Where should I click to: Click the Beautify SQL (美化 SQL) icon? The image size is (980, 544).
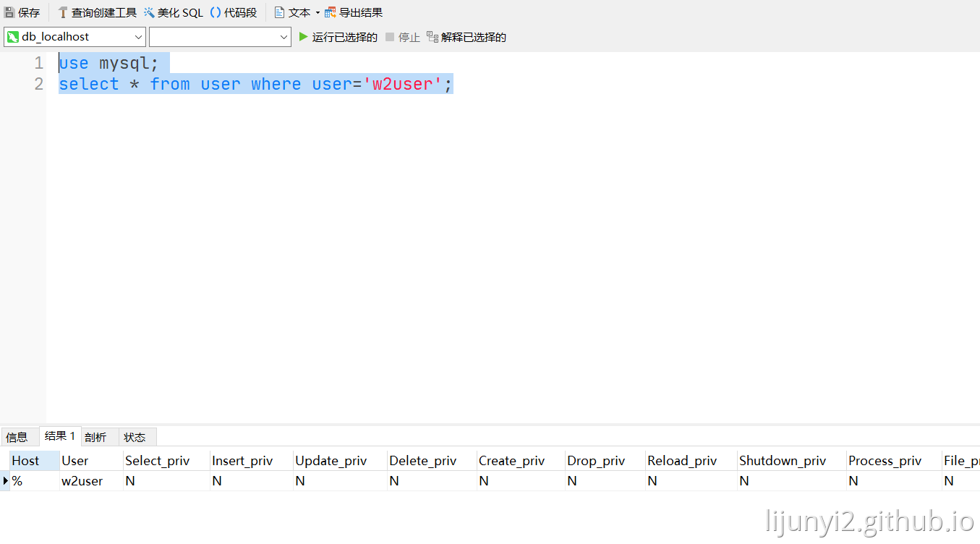click(150, 12)
